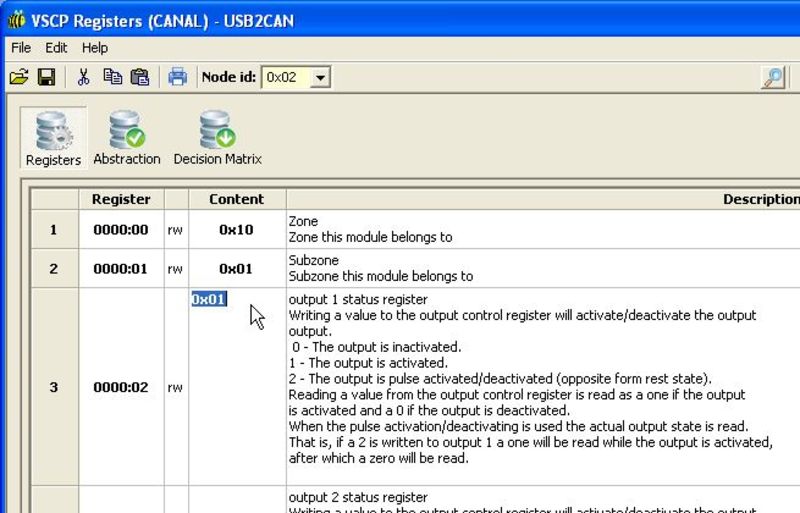
Task: Click the Content column header
Action: tap(237, 199)
